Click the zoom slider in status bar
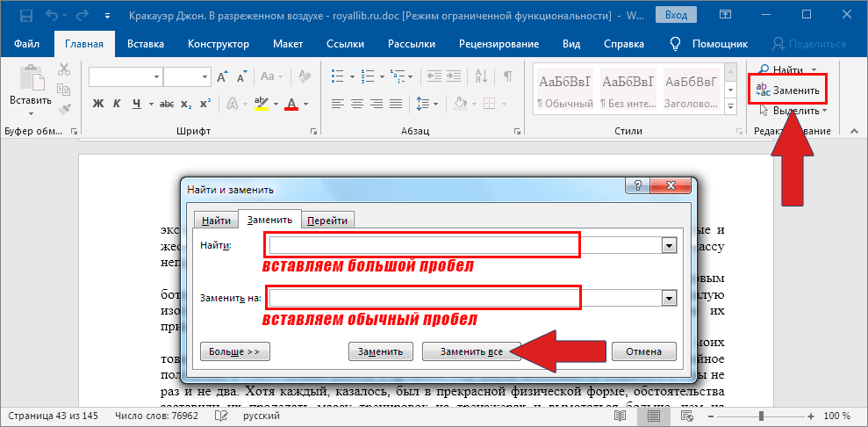868x427 pixels. click(x=762, y=416)
